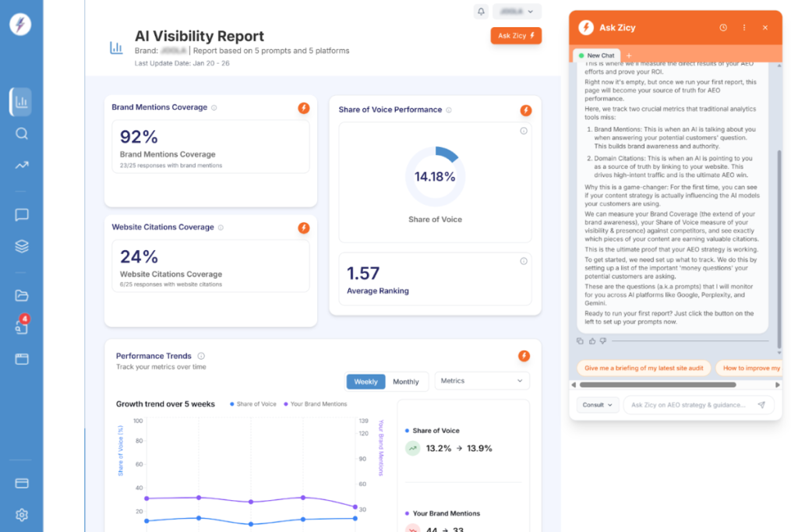Select the New Chat tab
The image size is (798, 532).
point(596,55)
